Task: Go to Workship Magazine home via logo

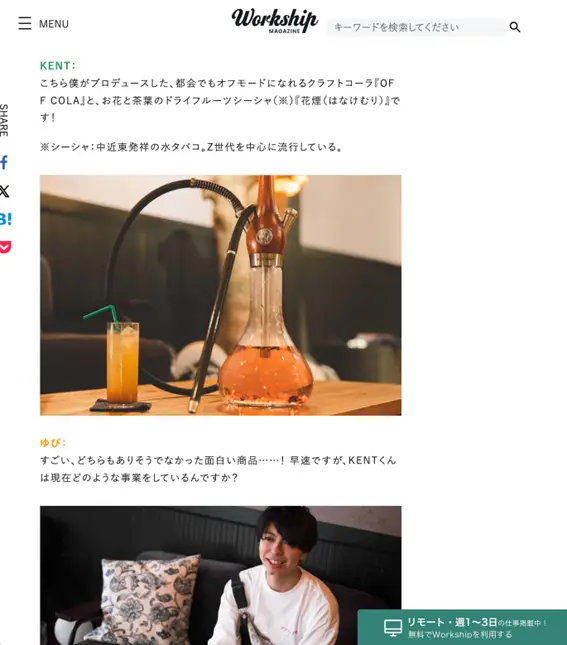Action: click(x=275, y=21)
